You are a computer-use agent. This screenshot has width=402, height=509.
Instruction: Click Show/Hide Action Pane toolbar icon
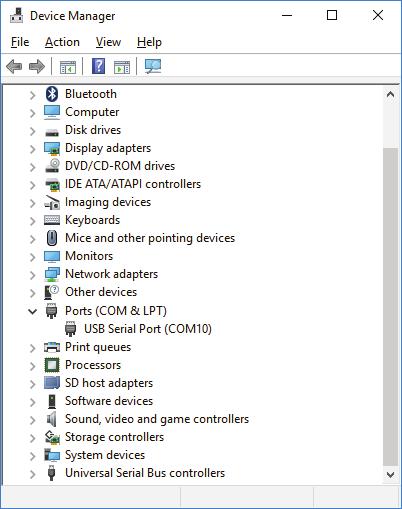[x=122, y=67]
